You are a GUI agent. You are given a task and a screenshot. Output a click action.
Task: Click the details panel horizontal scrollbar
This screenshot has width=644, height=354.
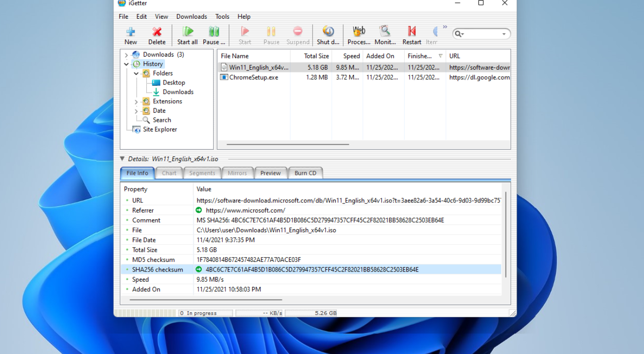(206, 300)
